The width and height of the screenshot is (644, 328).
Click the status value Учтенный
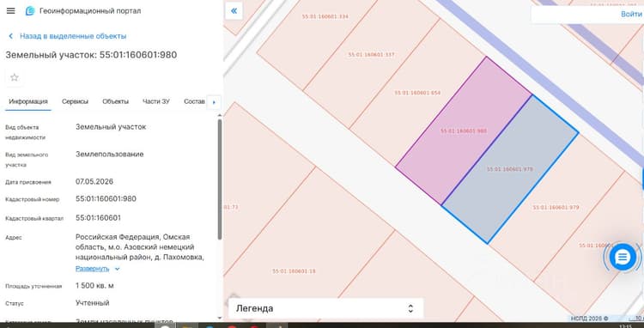93,303
